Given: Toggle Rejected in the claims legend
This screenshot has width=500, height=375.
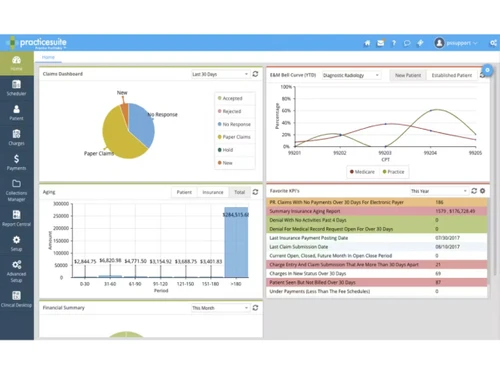Looking at the screenshot, I should [x=229, y=111].
